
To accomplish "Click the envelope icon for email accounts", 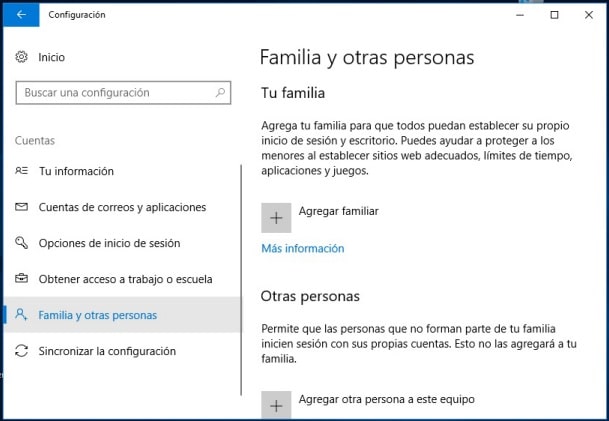I will (x=22, y=208).
